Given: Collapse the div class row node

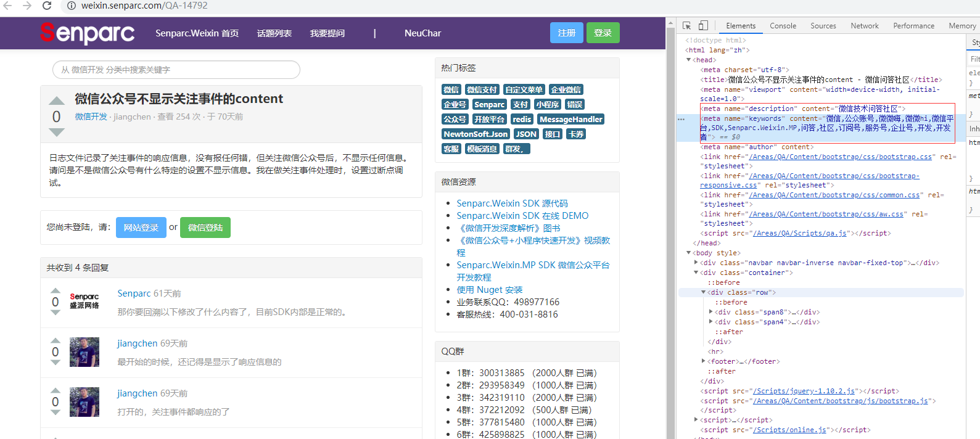Looking at the screenshot, I should (x=703, y=292).
